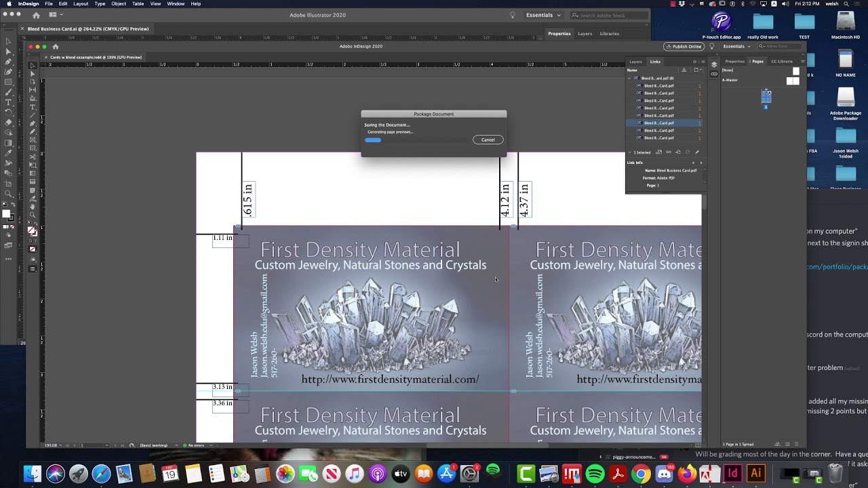Open the Layout menu
This screenshot has width=868, height=488.
click(x=81, y=4)
